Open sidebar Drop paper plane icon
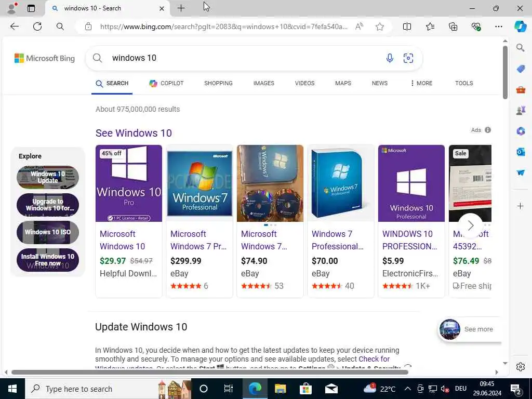This screenshot has height=399, width=532. point(521,172)
